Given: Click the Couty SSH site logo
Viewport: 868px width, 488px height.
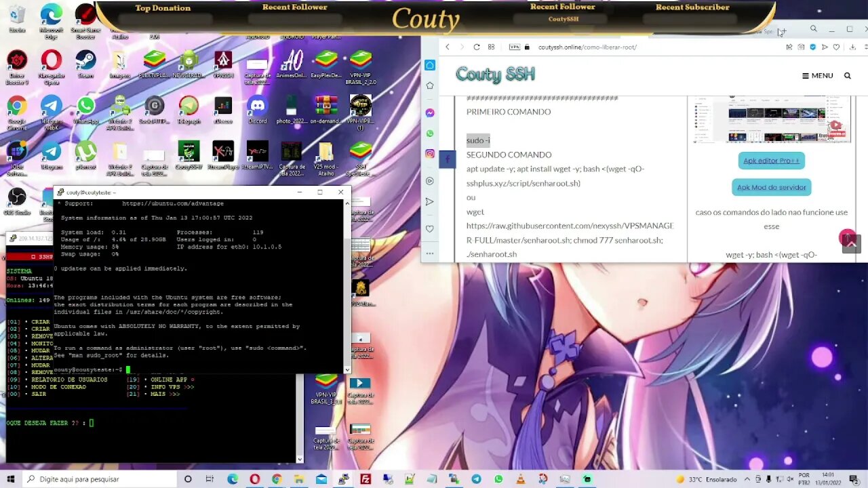Looking at the screenshot, I should (495, 75).
